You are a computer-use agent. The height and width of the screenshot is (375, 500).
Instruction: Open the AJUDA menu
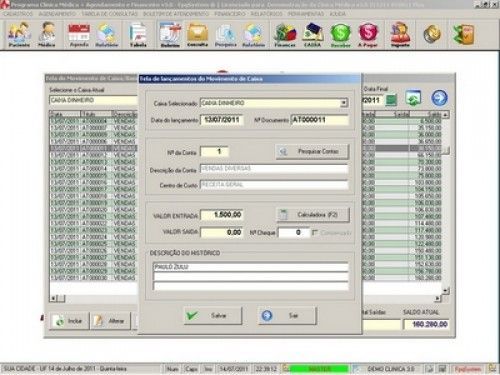click(337, 14)
